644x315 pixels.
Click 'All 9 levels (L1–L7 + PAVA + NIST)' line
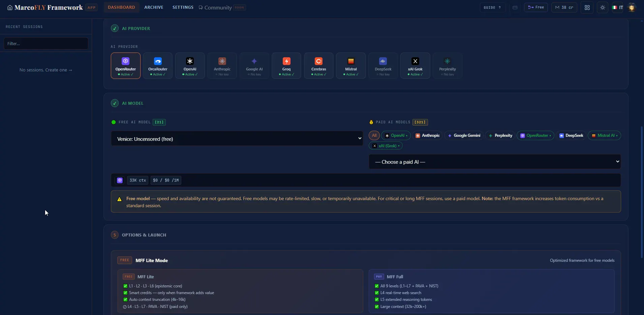tap(409, 286)
